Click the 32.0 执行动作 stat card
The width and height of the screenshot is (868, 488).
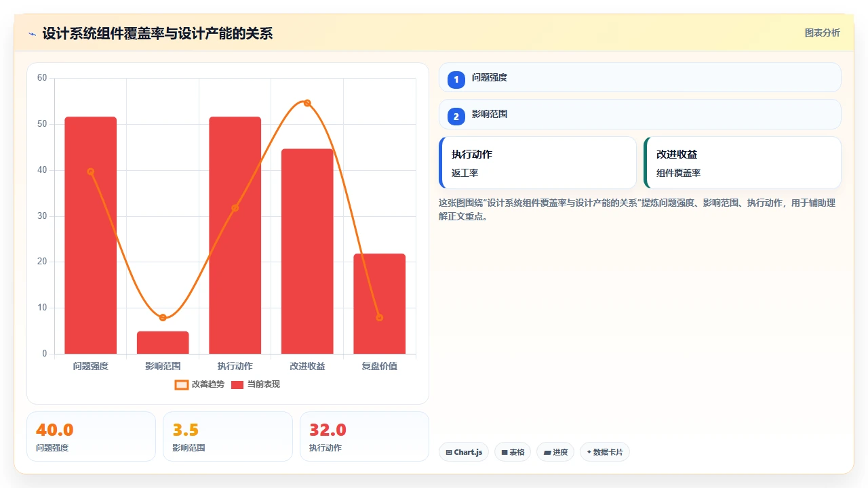[x=364, y=436]
